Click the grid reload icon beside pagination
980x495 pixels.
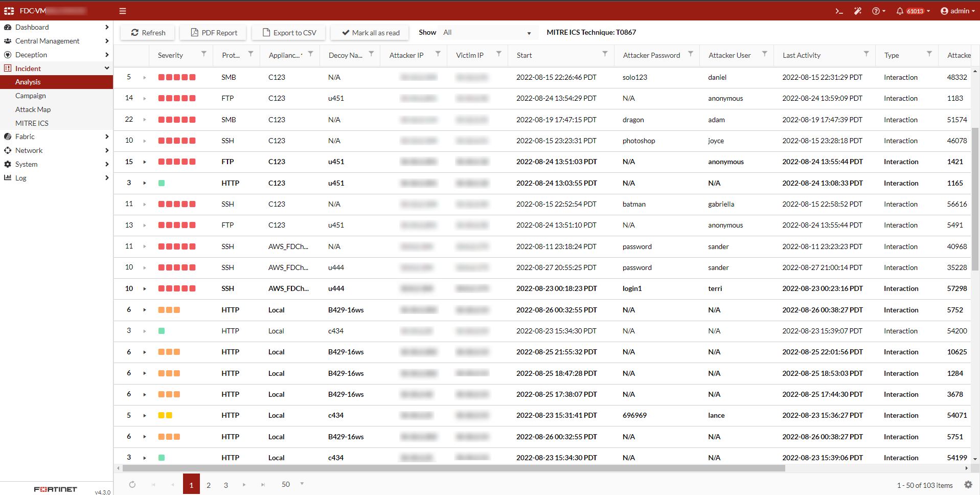click(x=132, y=484)
